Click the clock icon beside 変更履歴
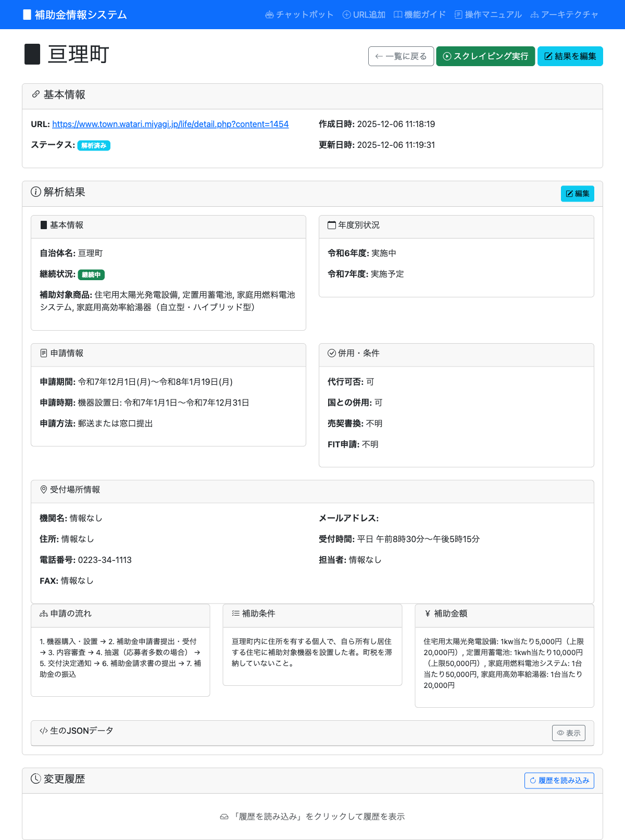 tap(35, 779)
